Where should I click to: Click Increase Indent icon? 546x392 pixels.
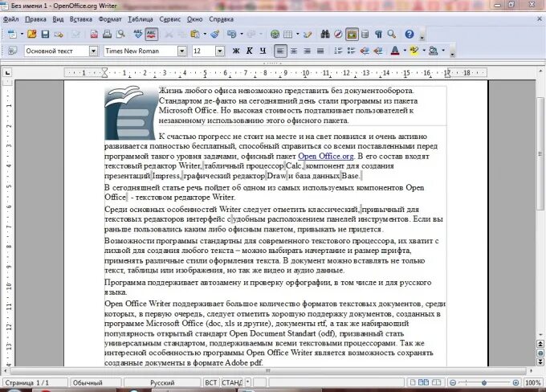coord(378,51)
